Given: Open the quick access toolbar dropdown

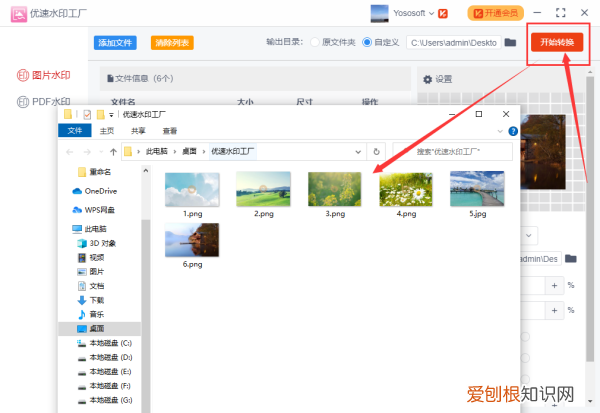Looking at the screenshot, I should tap(111, 114).
